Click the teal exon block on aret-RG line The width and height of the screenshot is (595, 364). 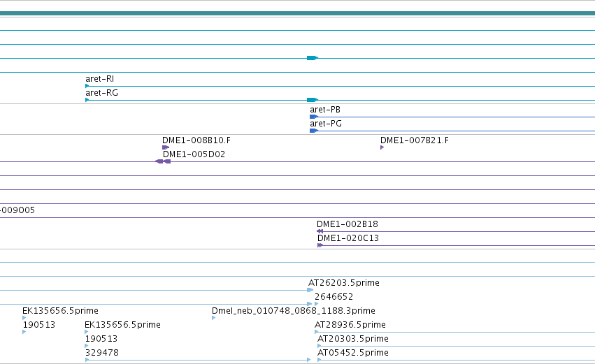click(x=313, y=100)
